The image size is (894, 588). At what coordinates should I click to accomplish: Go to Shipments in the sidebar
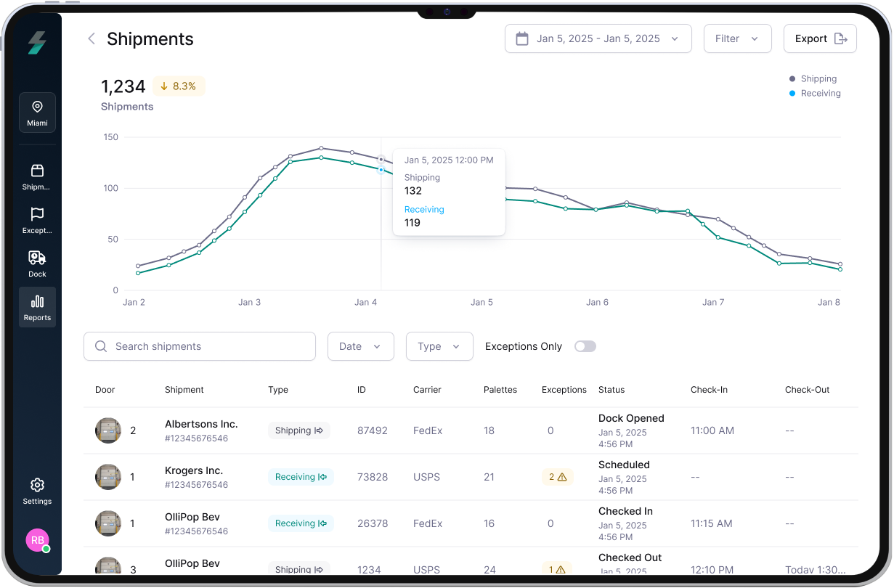pyautogui.click(x=37, y=177)
